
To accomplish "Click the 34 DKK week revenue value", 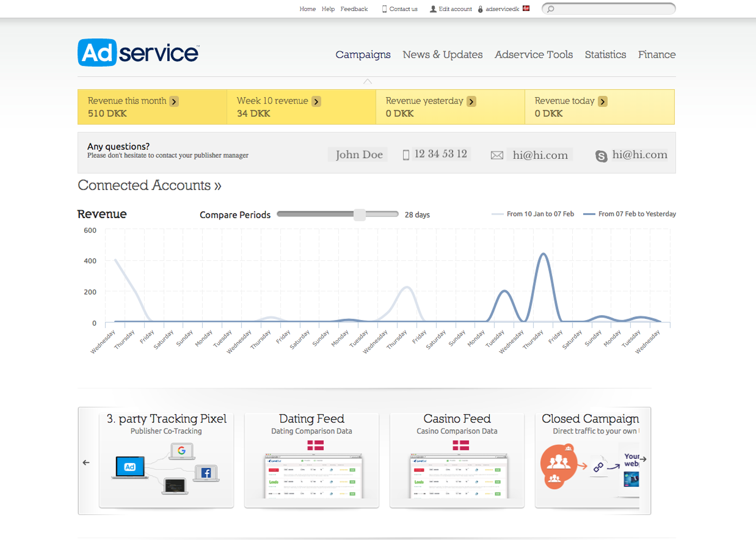I will tap(253, 113).
